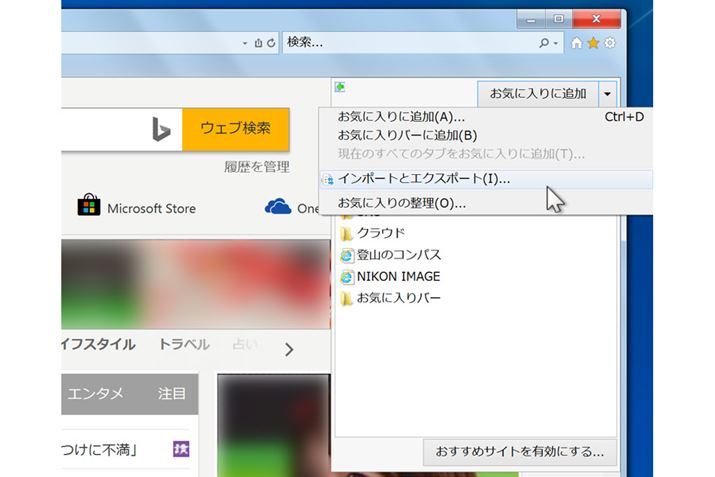This screenshot has width=715, height=477.
Task: Expand the address bar dropdown arrow
Action: pyautogui.click(x=245, y=43)
